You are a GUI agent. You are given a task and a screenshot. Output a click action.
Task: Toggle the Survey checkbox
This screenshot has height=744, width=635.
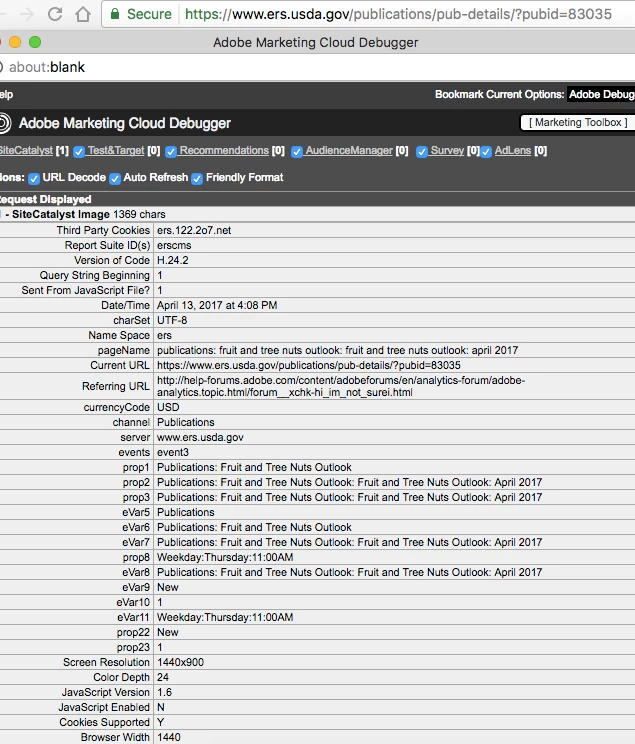[421, 151]
